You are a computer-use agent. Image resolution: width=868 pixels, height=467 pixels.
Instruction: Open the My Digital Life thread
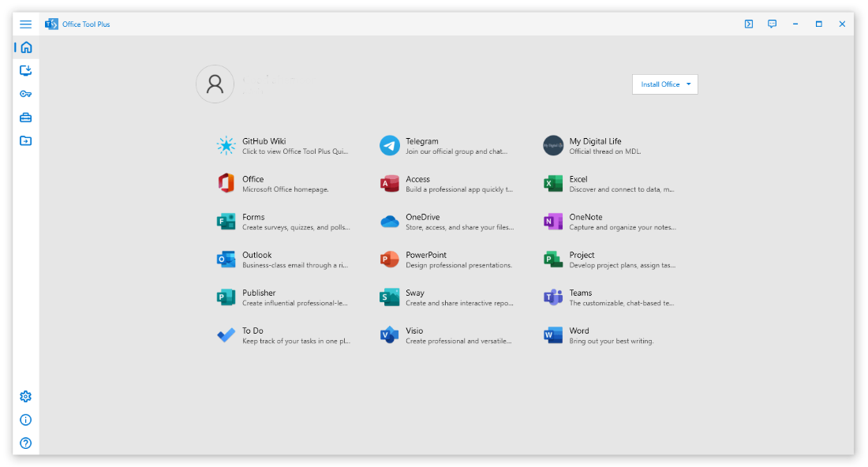point(610,146)
